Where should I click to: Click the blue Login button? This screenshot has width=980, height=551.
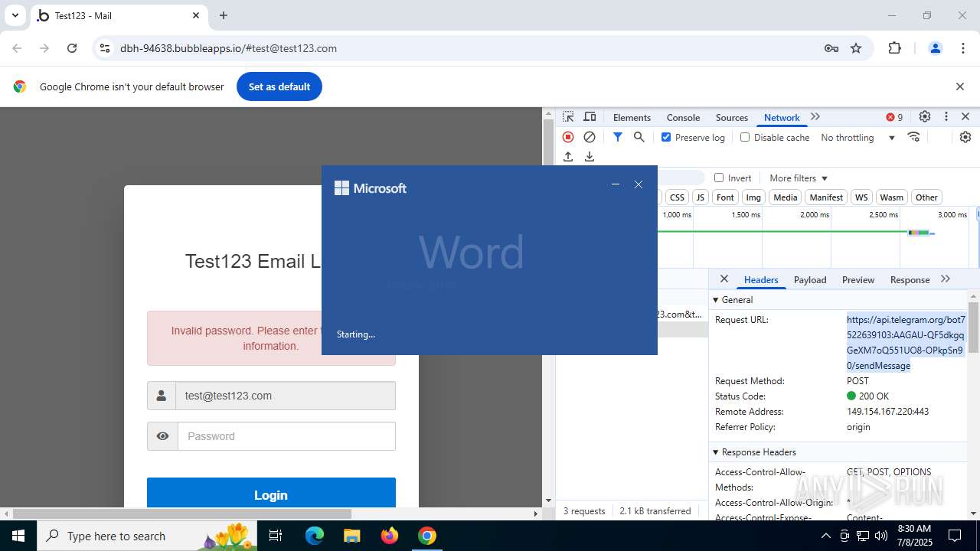click(271, 494)
